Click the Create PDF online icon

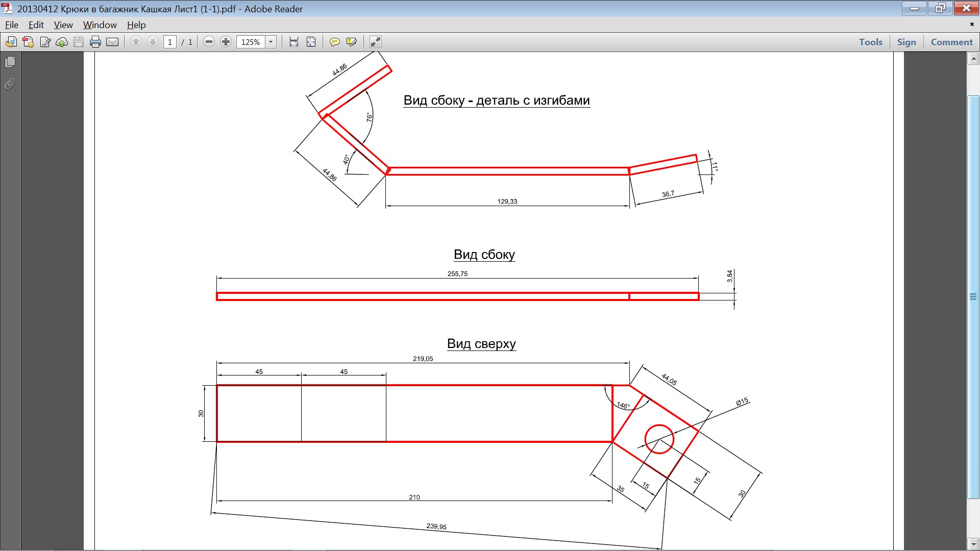tap(28, 42)
